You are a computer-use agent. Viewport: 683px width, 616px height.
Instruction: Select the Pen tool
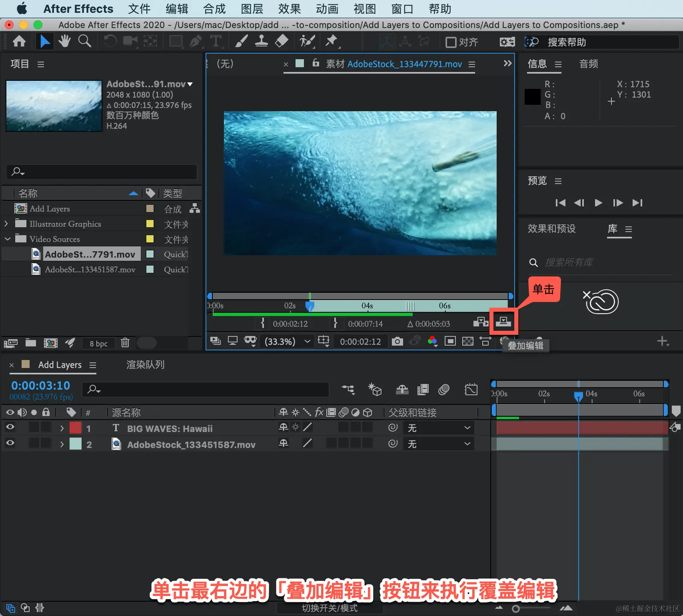196,41
